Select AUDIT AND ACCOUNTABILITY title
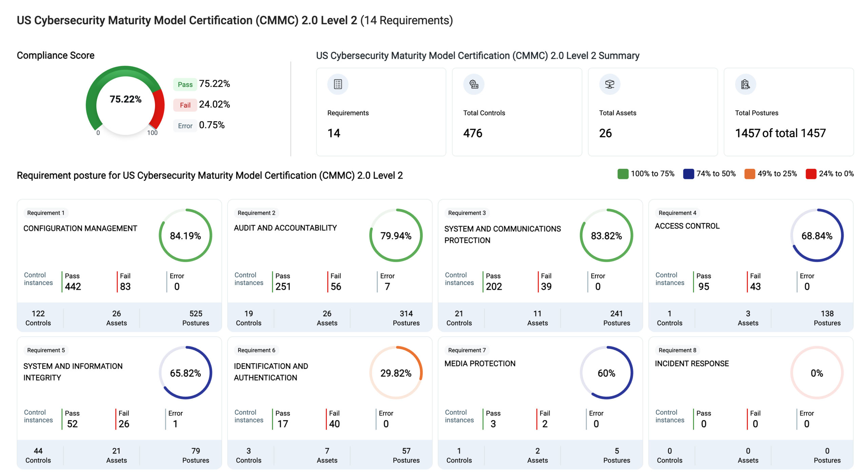Image resolution: width=868 pixels, height=473 pixels. pyautogui.click(x=285, y=228)
